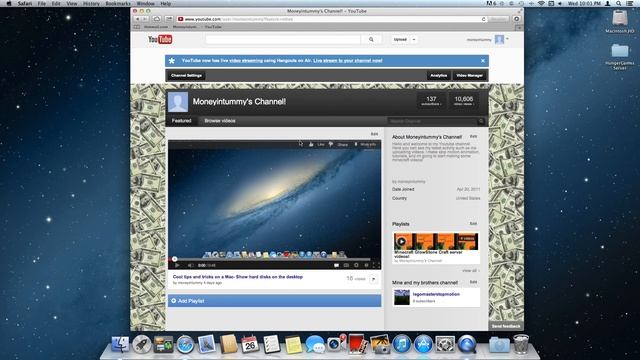
Task: Reload the page with the refresh icon
Action: point(484,19)
